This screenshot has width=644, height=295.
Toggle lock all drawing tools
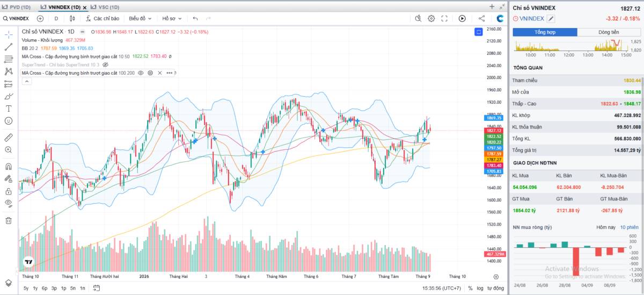(x=9, y=191)
